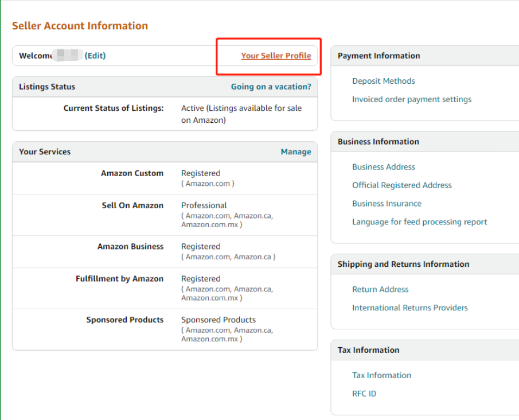Click the Payment Information section header

coord(378,56)
